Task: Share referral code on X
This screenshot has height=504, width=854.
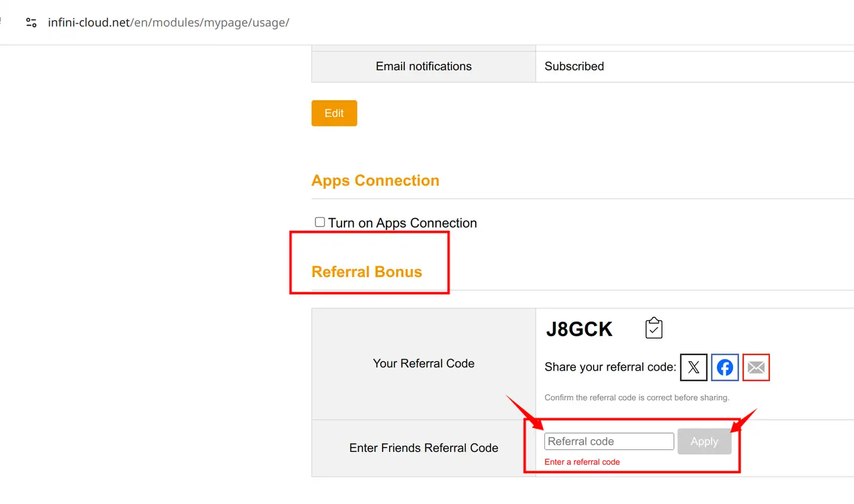Action: click(693, 368)
